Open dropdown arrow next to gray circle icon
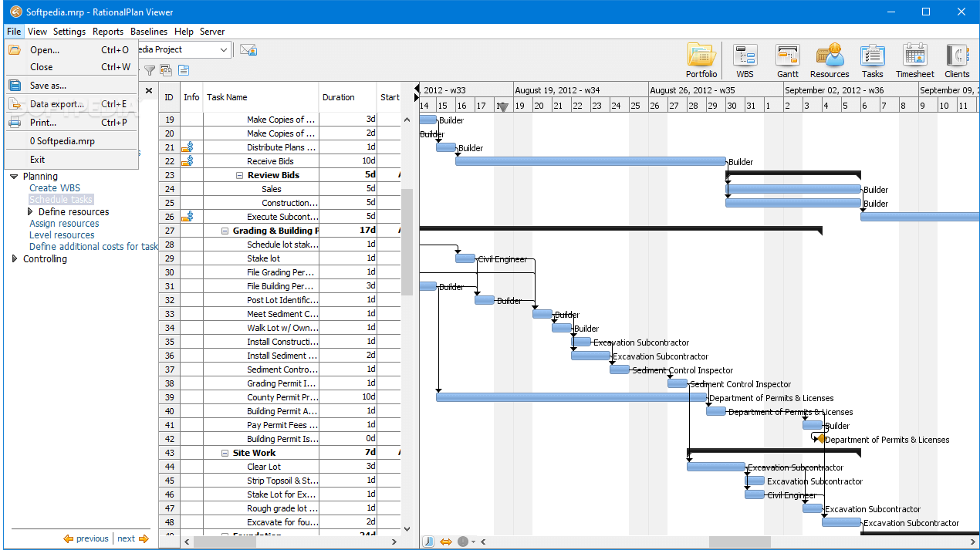Viewport: 980px width, 550px height. coord(473,542)
